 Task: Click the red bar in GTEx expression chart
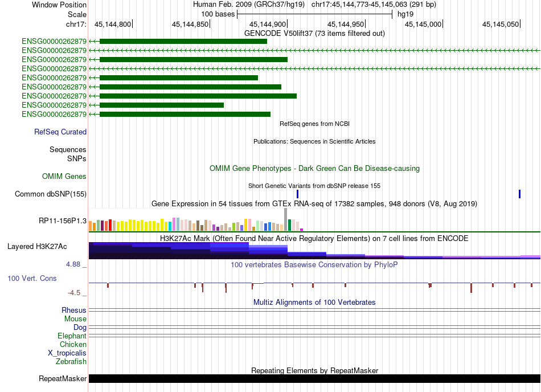pyautogui.click(x=110, y=225)
